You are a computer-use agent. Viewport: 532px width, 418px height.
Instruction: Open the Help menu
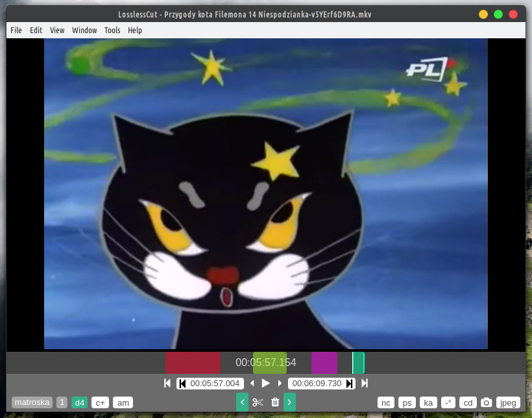pos(135,31)
